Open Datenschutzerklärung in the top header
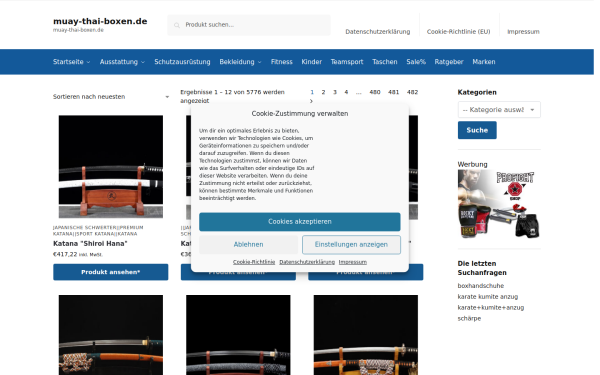Image resolution: width=600 pixels, height=375 pixels. [377, 32]
